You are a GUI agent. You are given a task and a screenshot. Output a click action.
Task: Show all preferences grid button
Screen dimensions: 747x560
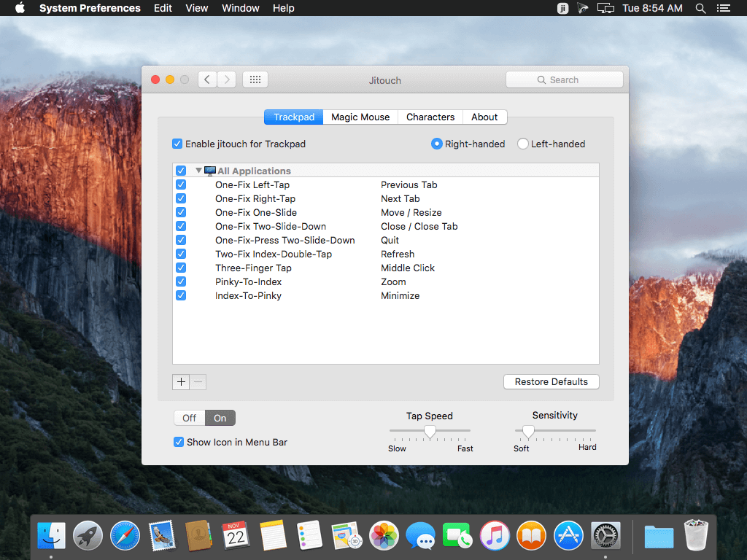point(255,79)
